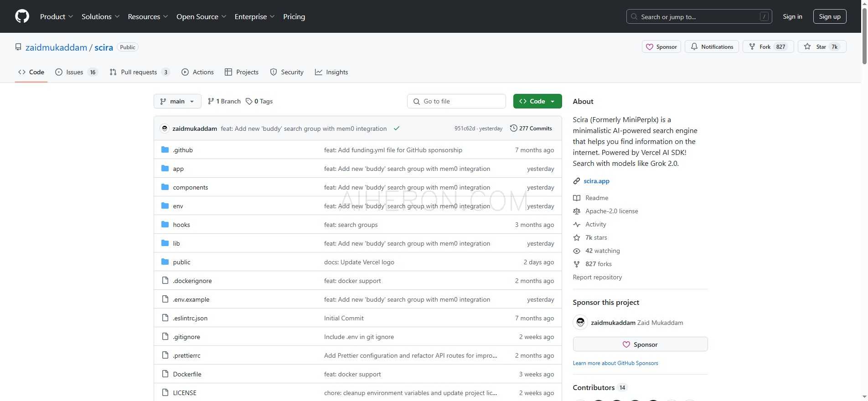
Task: Open the 277 Commits history link
Action: [x=531, y=129]
